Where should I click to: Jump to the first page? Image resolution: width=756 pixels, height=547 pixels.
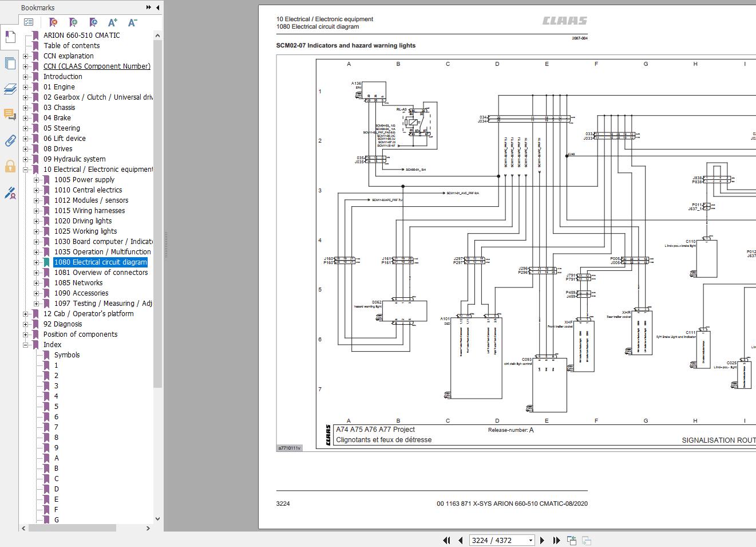point(446,540)
